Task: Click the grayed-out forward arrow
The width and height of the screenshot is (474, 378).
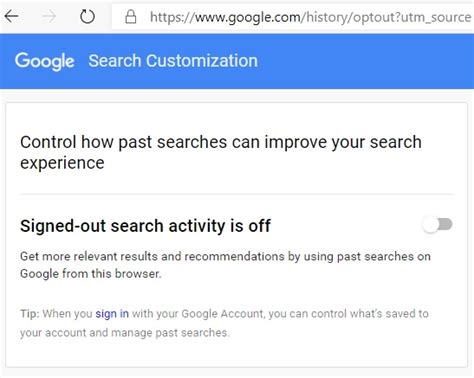Action: point(49,16)
